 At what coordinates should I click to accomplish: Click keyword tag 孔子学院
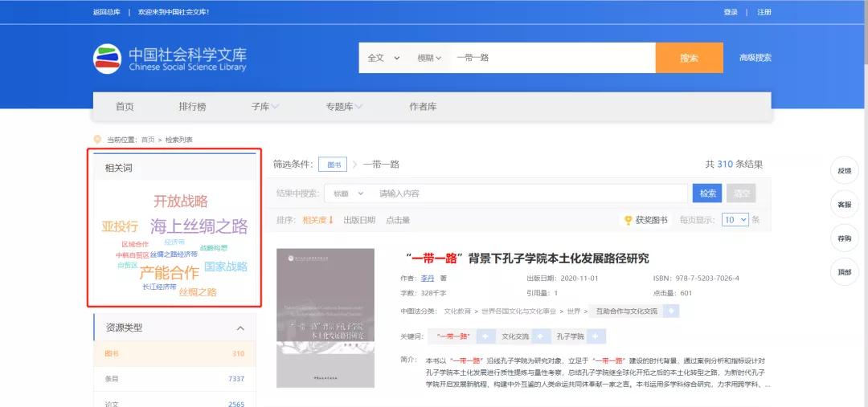(x=570, y=336)
